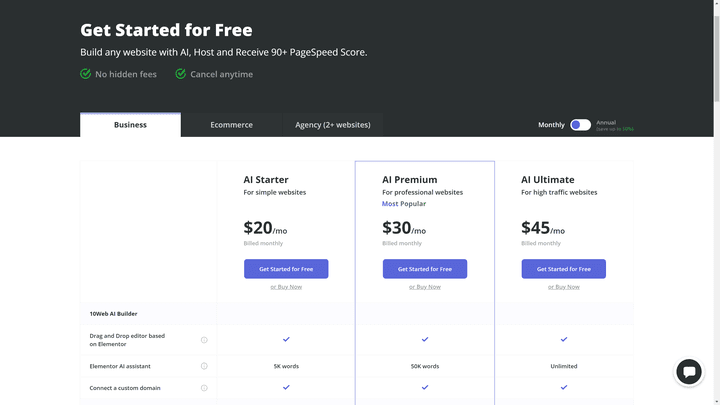
Task: Click the Cancel anytime checkmark icon
Action: (181, 74)
